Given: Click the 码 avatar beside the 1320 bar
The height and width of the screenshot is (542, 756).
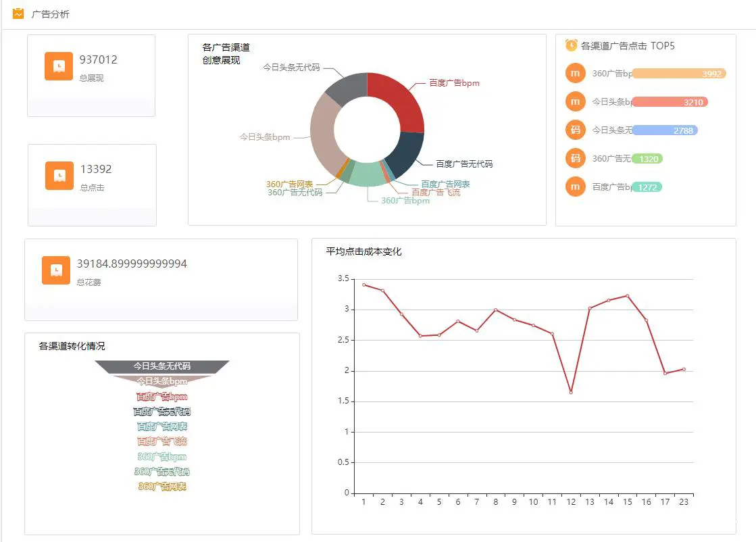Looking at the screenshot, I should click(575, 158).
